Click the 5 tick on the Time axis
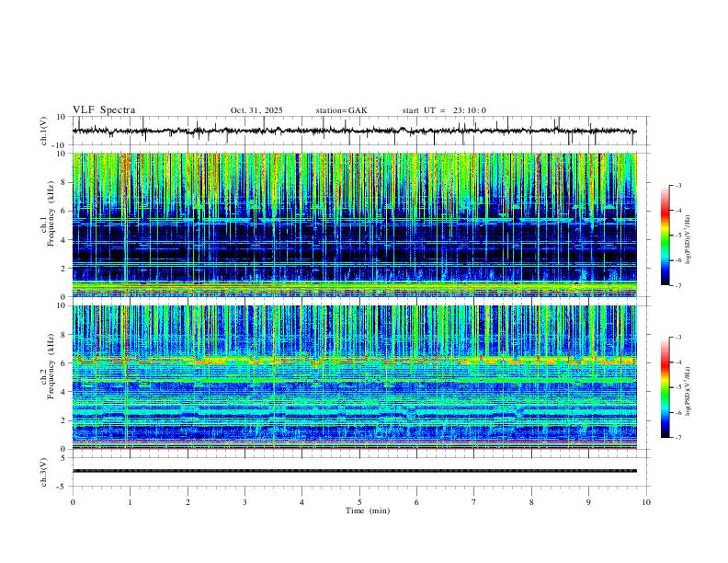This screenshot has height=563, width=728. 359,502
